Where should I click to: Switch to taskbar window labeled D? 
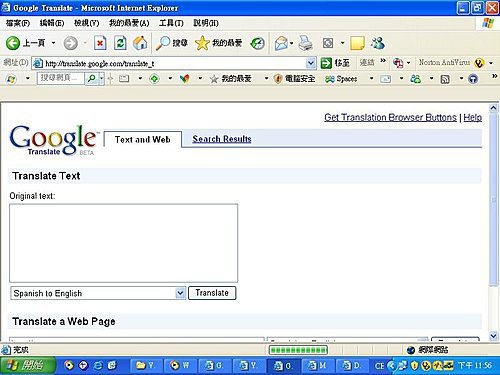click(352, 366)
